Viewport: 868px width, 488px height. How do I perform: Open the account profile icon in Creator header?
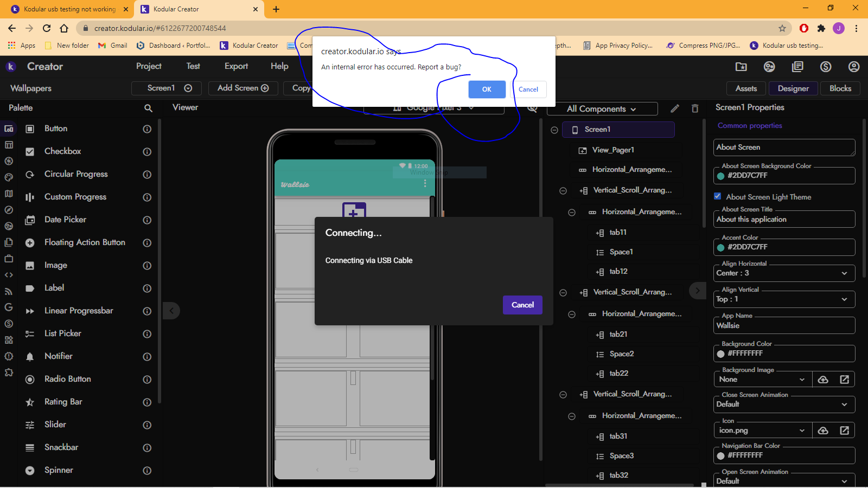pos(854,67)
